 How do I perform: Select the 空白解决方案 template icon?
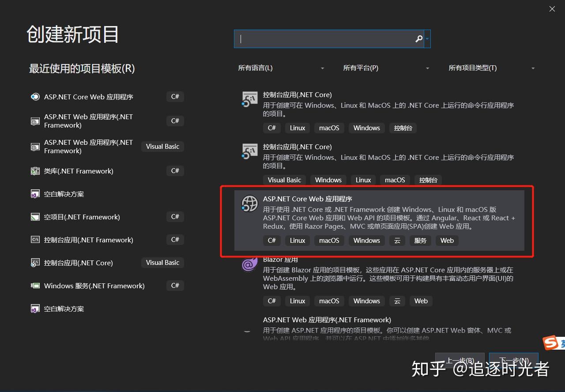35,194
